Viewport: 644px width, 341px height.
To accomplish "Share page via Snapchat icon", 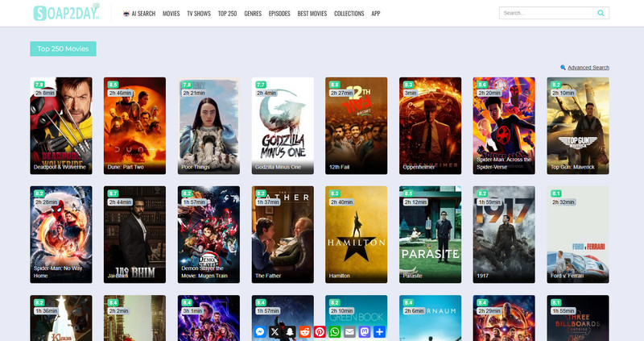I will click(x=290, y=331).
